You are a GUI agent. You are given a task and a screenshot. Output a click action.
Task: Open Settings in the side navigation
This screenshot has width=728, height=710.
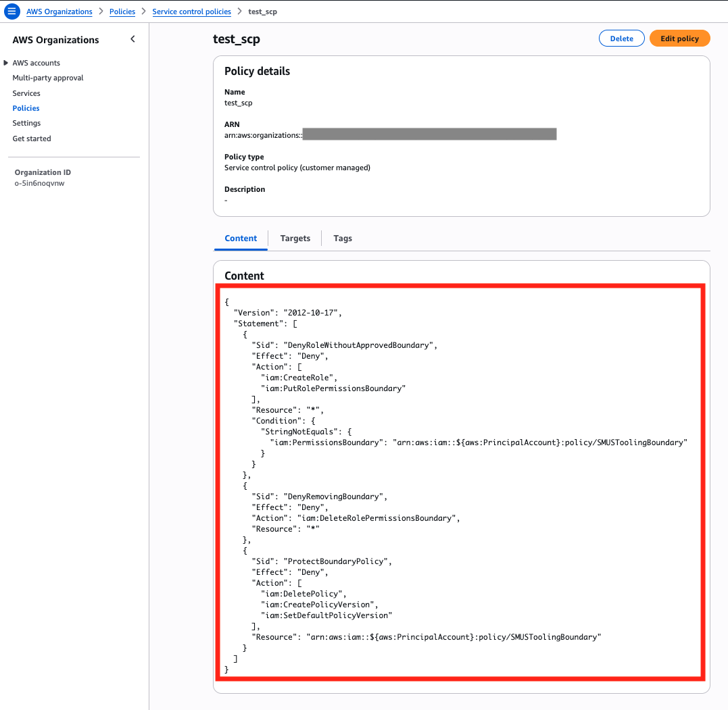[26, 123]
